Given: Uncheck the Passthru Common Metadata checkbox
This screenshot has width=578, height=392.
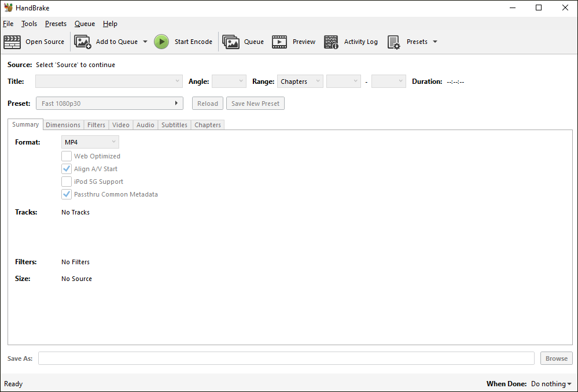Looking at the screenshot, I should point(67,194).
